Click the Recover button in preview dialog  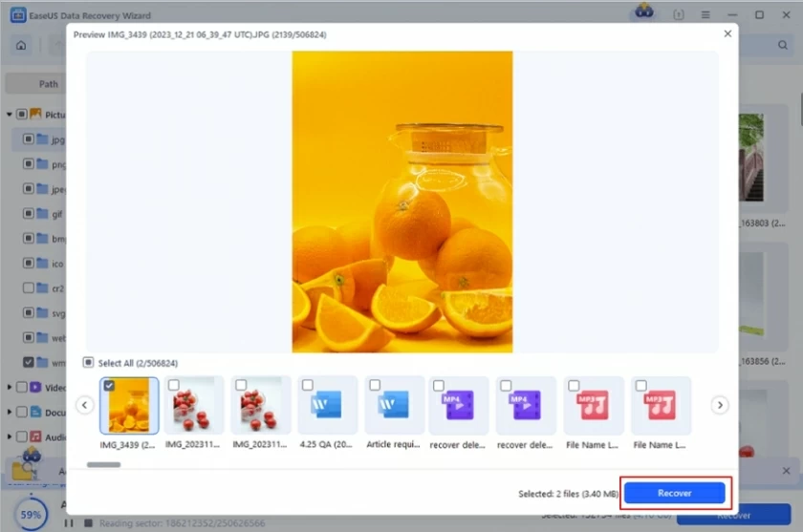(x=674, y=493)
